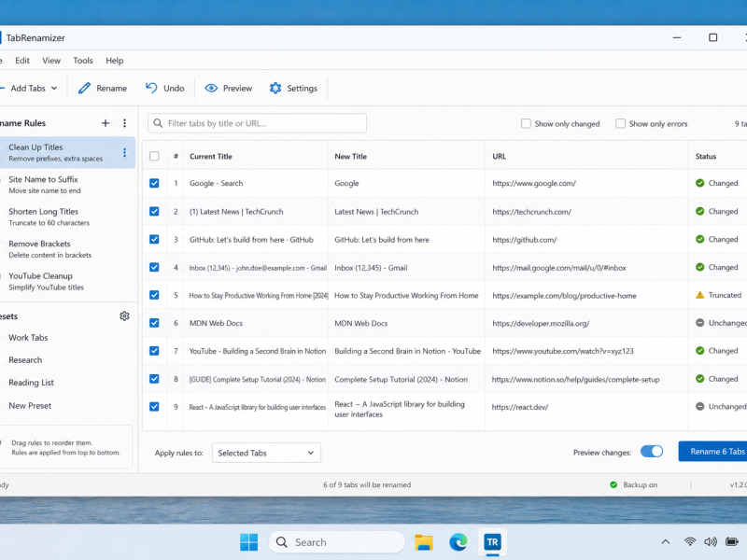Choose the Reading List preset

[x=32, y=383]
